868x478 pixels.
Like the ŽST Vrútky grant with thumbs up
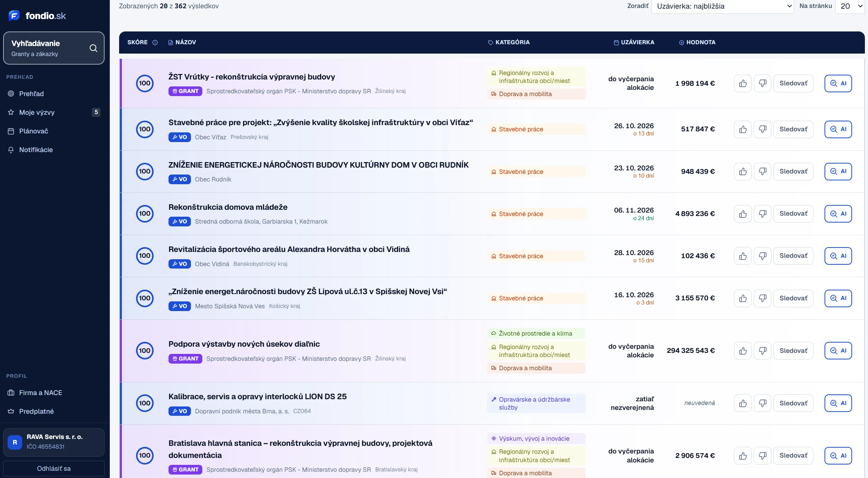point(743,83)
